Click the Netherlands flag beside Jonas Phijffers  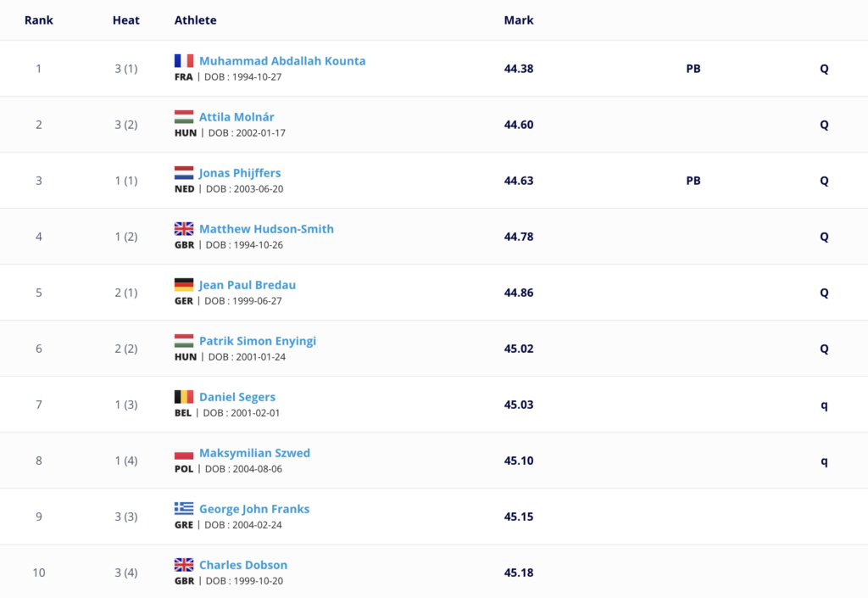[184, 172]
